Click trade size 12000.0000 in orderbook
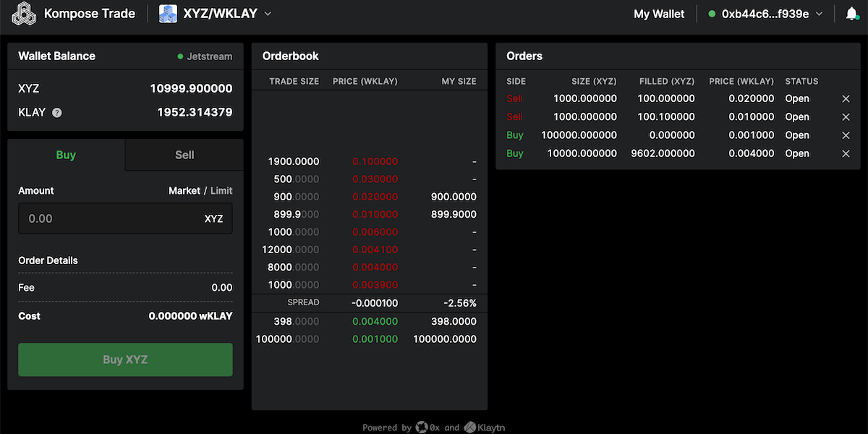Image resolution: width=868 pixels, height=434 pixels. (290, 250)
